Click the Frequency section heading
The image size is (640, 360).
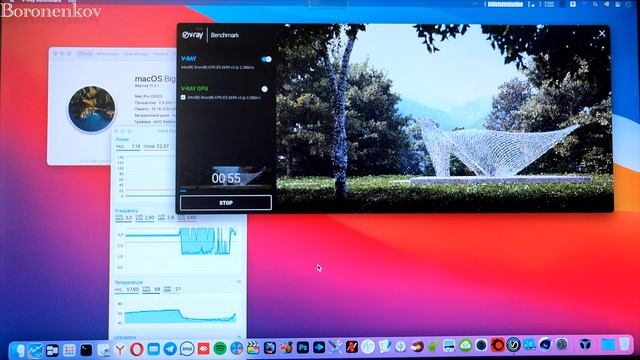[x=127, y=211]
